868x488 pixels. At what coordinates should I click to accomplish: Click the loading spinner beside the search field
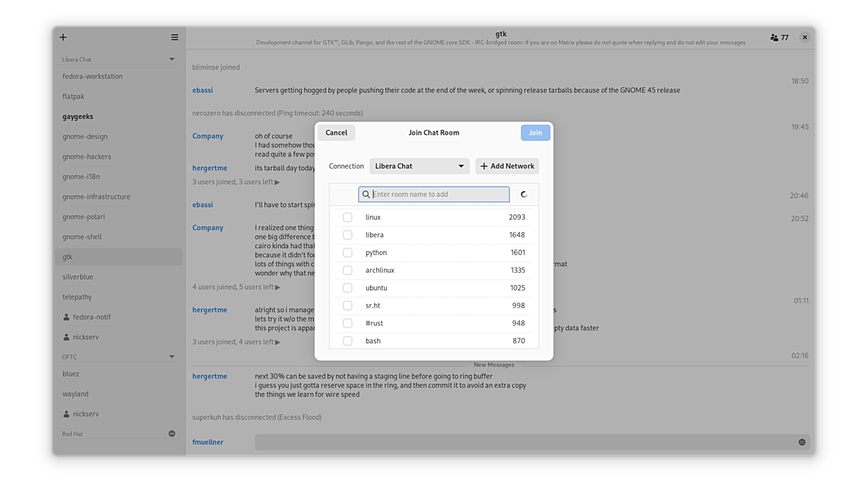(x=524, y=195)
